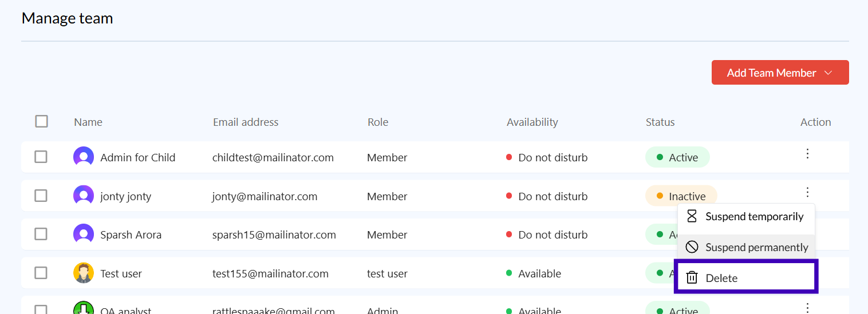Choose Suspend temporarily from the menu
Image resolution: width=868 pixels, height=314 pixels.
754,217
